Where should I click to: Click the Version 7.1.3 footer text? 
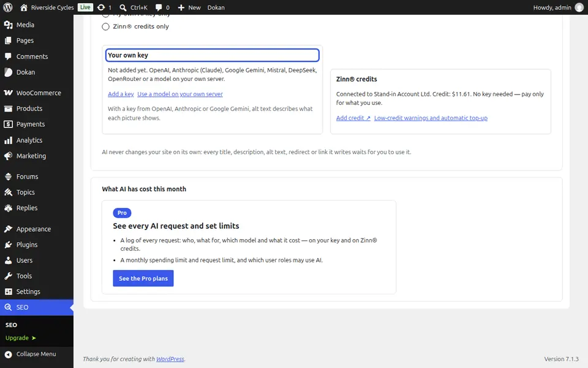[562, 359]
